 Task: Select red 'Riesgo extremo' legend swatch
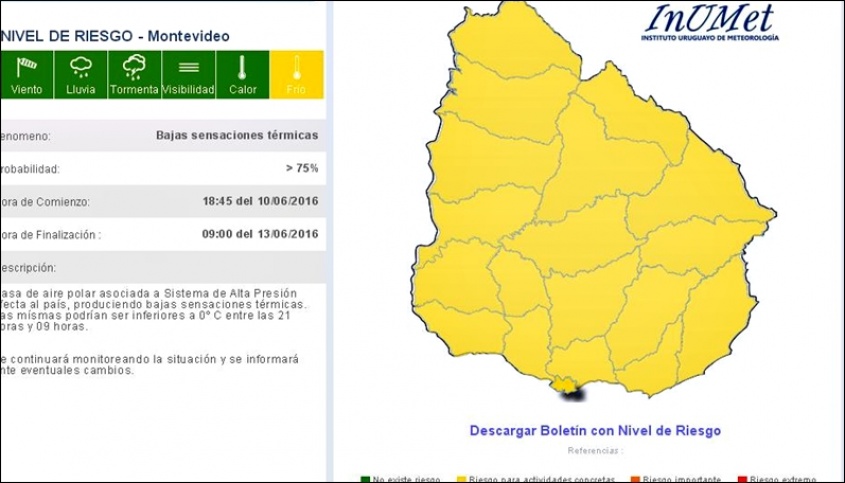click(741, 479)
